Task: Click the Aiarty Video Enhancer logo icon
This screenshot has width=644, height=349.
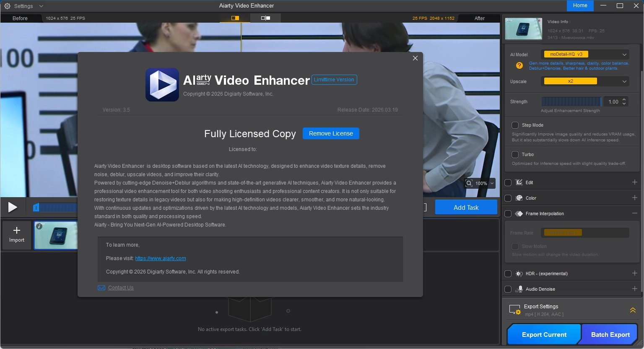Action: [162, 85]
